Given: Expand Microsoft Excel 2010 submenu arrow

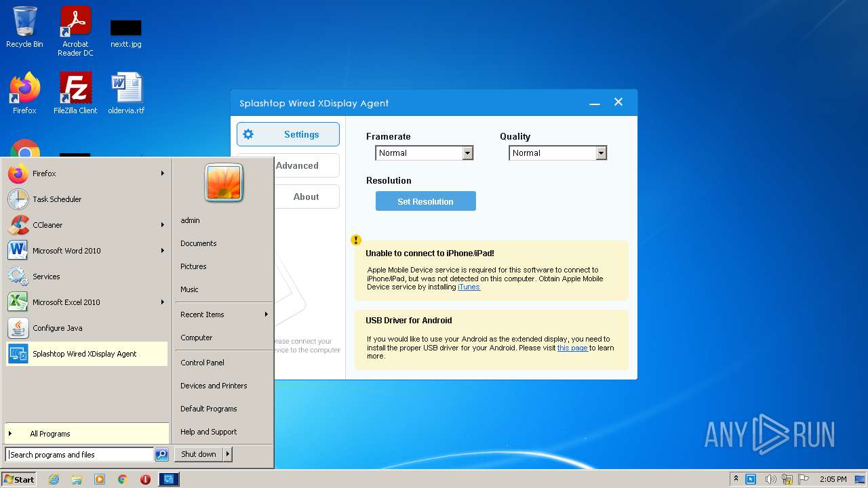Looking at the screenshot, I should coord(163,302).
